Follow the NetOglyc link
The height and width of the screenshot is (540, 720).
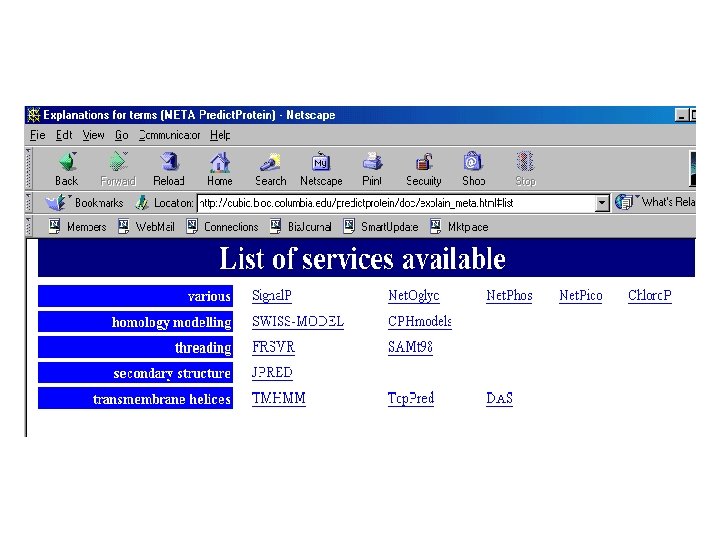coord(414,295)
